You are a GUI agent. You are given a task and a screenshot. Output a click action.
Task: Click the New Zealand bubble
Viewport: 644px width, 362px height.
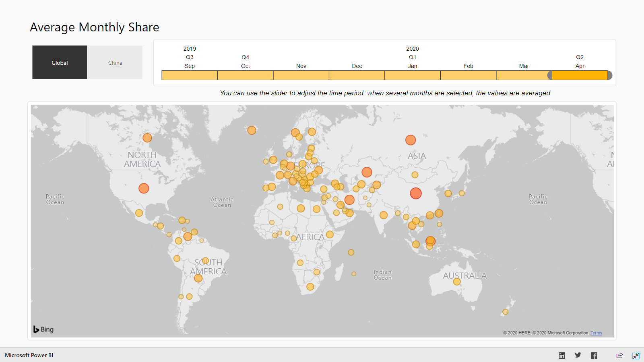(505, 312)
